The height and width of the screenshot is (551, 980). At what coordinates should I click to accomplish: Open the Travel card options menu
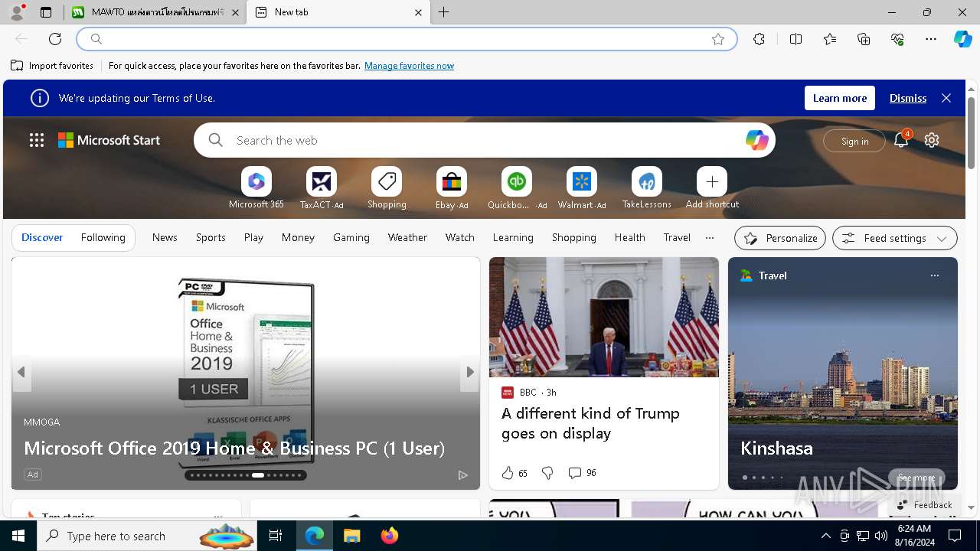point(934,275)
